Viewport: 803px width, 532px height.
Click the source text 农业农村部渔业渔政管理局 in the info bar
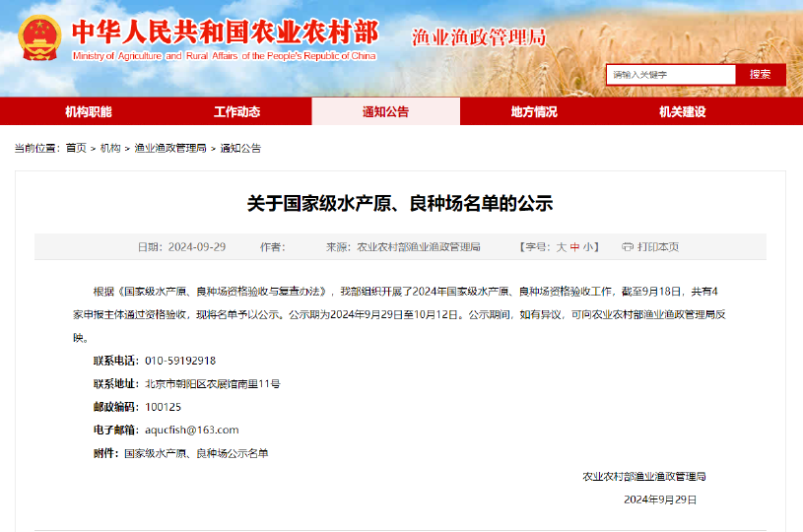419,247
